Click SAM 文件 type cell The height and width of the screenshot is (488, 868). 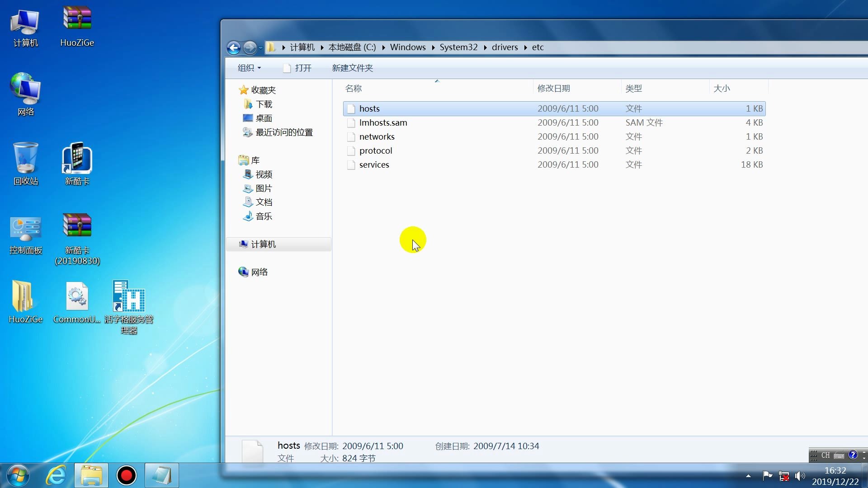pos(644,122)
